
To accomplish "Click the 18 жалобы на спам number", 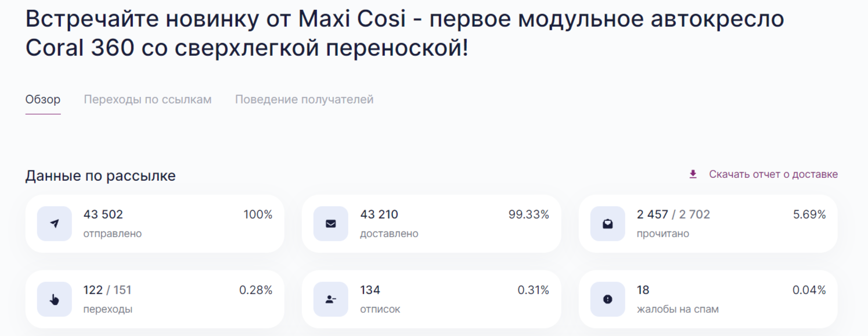I will pyautogui.click(x=643, y=290).
